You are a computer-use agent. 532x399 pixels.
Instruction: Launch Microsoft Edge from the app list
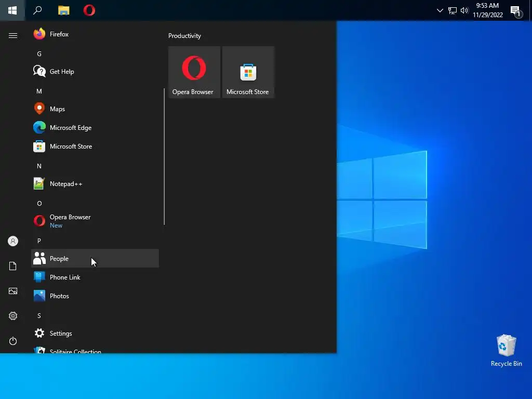pyautogui.click(x=95, y=128)
